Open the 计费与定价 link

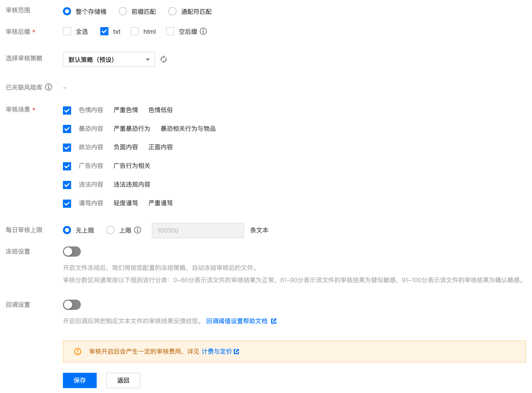pos(217,351)
